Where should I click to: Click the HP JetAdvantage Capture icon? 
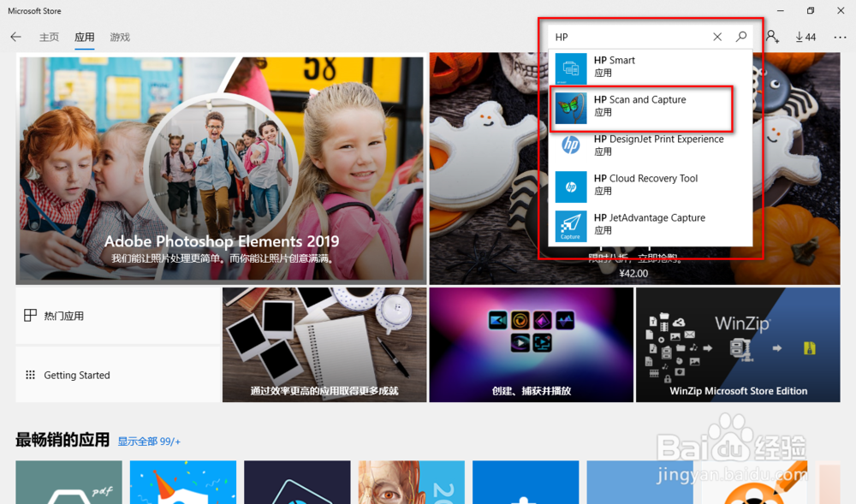coord(571,226)
